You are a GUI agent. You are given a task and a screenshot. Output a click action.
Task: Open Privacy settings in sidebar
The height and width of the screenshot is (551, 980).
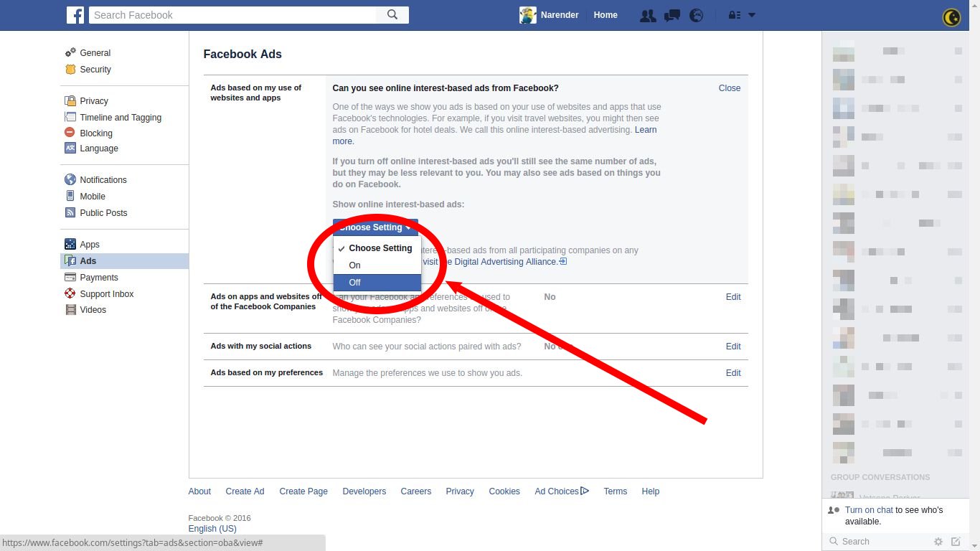point(94,101)
